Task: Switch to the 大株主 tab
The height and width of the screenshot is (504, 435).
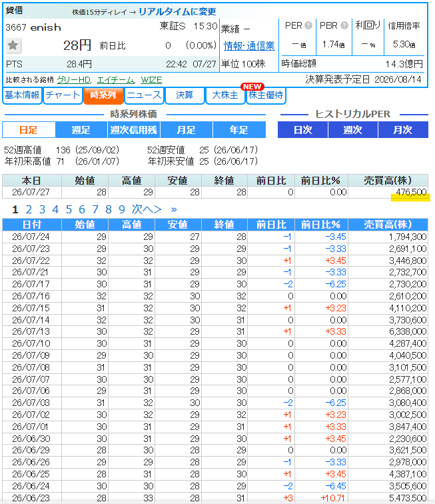Action: [x=225, y=95]
